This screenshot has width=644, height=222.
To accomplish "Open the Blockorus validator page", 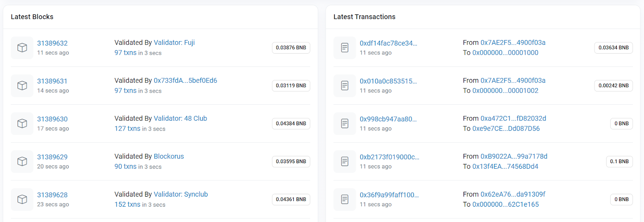I will [x=169, y=156].
